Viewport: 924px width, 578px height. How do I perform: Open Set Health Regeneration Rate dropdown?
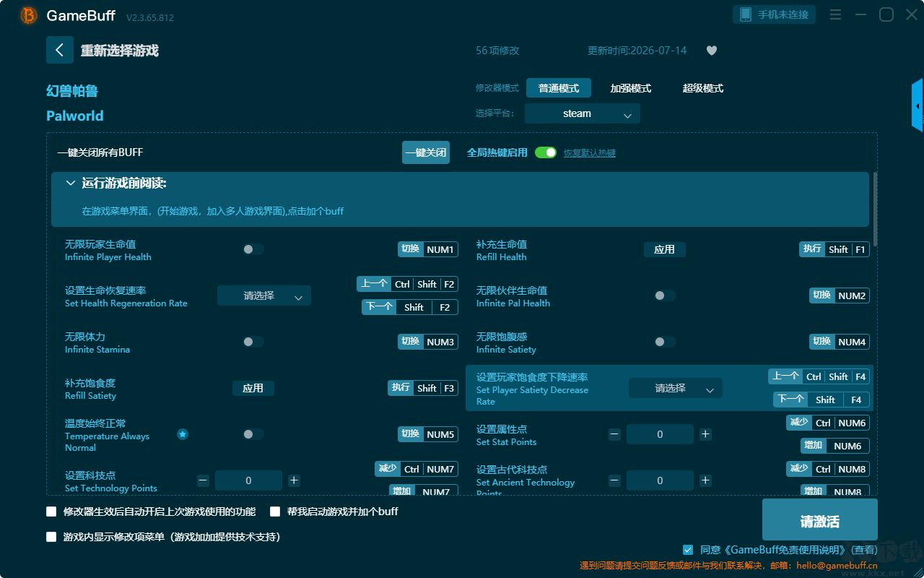(x=264, y=296)
